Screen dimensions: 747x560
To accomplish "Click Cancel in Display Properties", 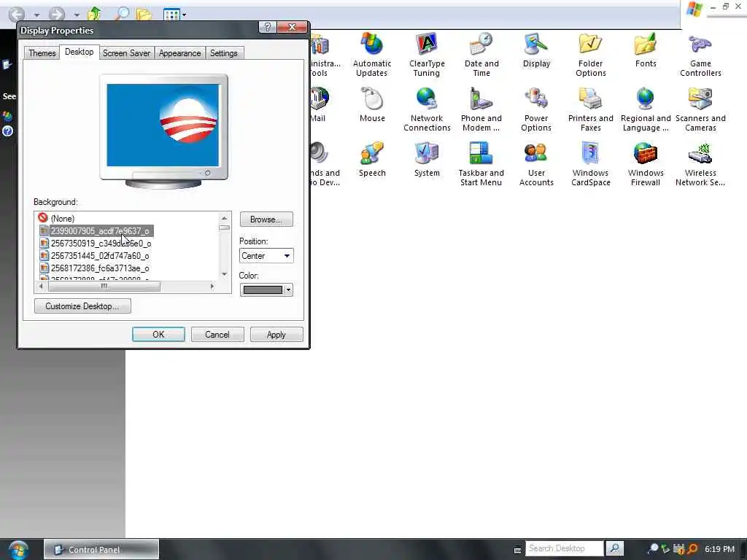I will [217, 334].
